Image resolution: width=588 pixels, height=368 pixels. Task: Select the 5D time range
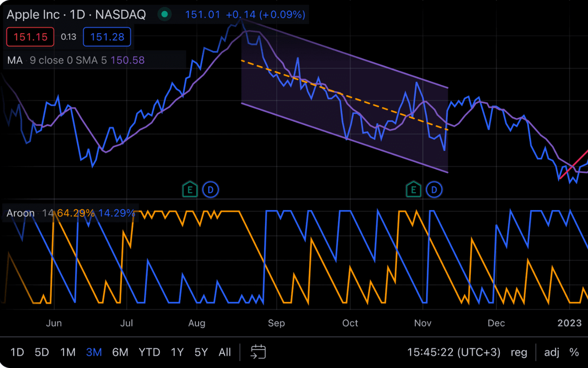[x=42, y=352]
